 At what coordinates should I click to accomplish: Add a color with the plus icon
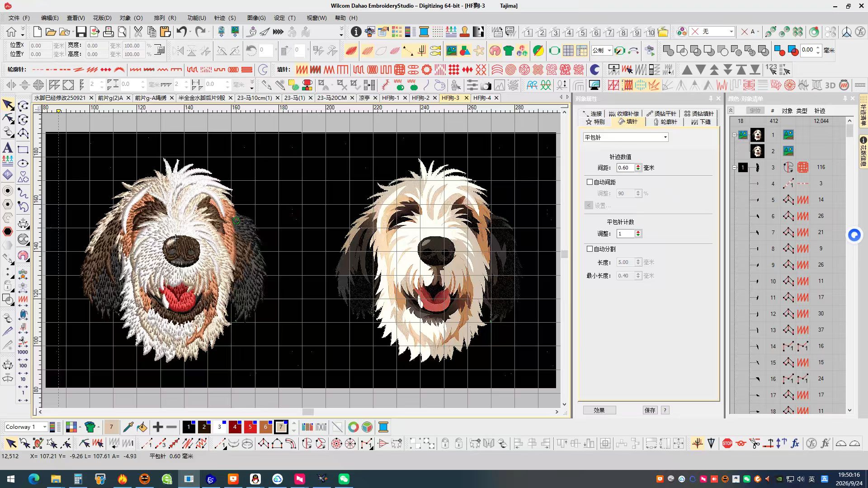point(158,427)
